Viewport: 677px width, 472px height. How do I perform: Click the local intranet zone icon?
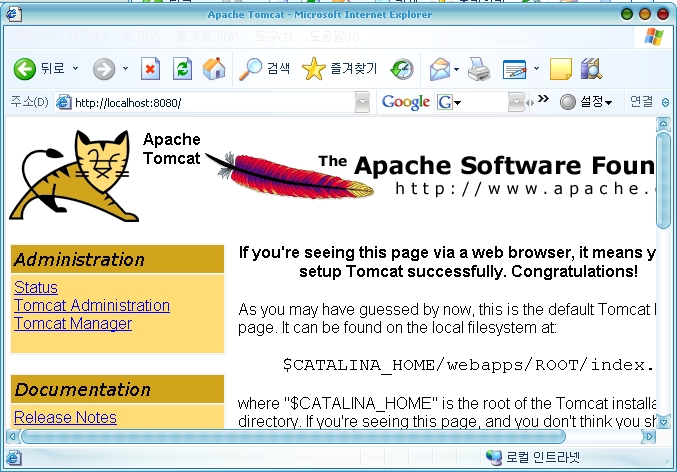tap(494, 457)
